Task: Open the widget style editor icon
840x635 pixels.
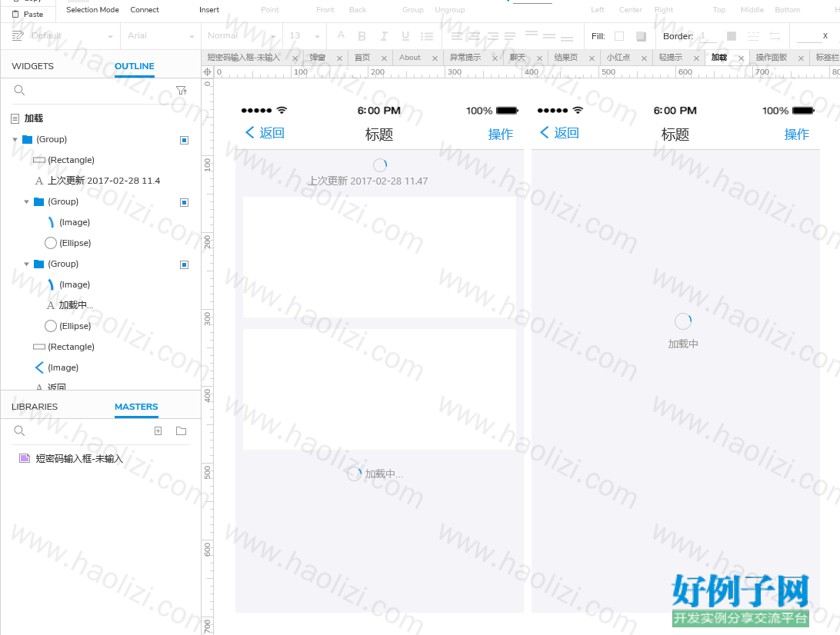Action: click(17, 36)
